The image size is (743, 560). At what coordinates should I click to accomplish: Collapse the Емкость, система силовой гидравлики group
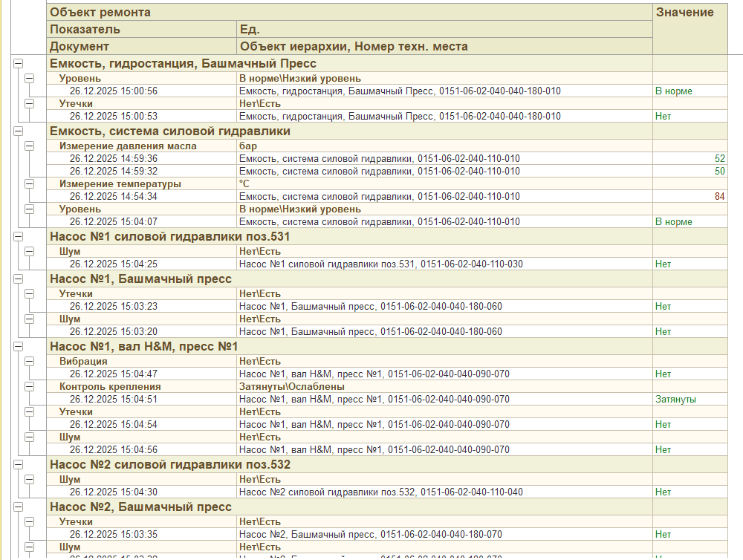[x=18, y=131]
